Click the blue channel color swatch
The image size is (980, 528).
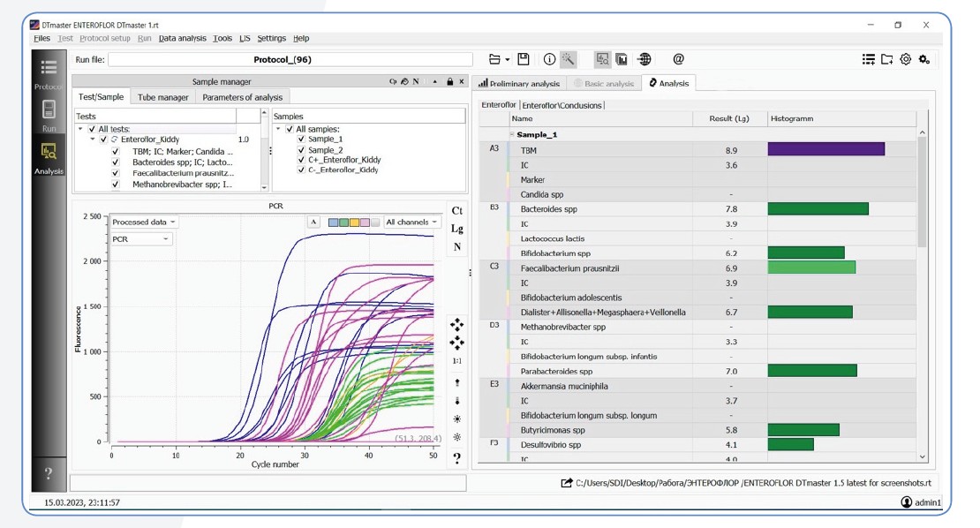pos(334,223)
